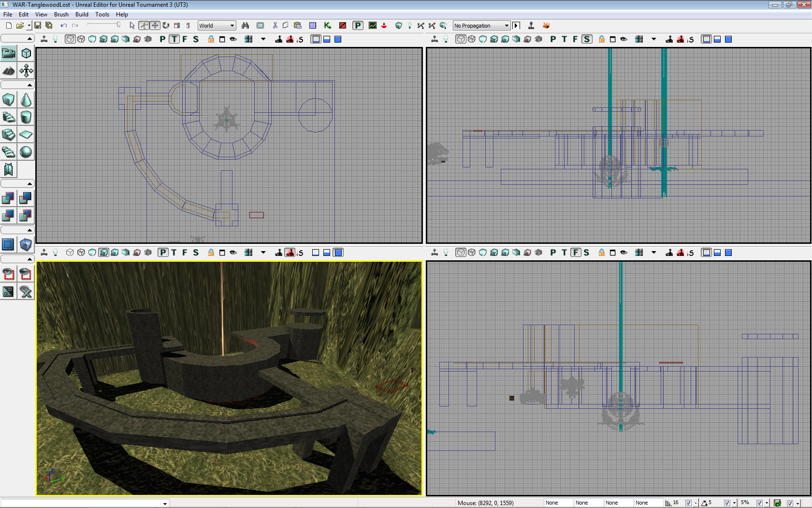Image resolution: width=812 pixels, height=508 pixels.
Task: Open the World coordinate system dropdown
Action: pyautogui.click(x=217, y=26)
